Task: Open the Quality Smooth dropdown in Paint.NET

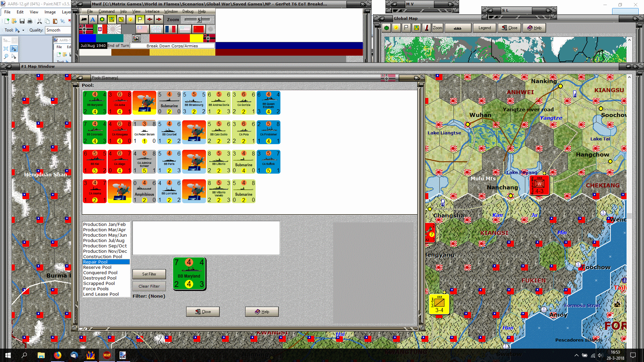Action: coord(58,30)
